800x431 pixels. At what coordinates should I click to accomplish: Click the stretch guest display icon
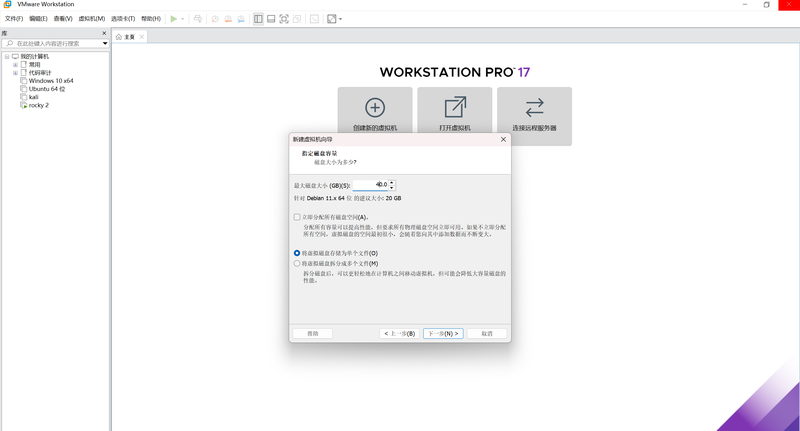point(332,19)
